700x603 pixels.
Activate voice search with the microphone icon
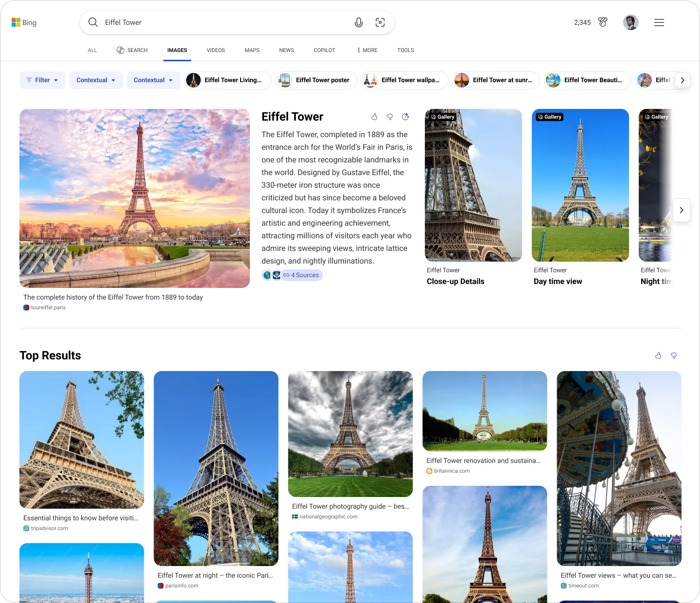[359, 22]
